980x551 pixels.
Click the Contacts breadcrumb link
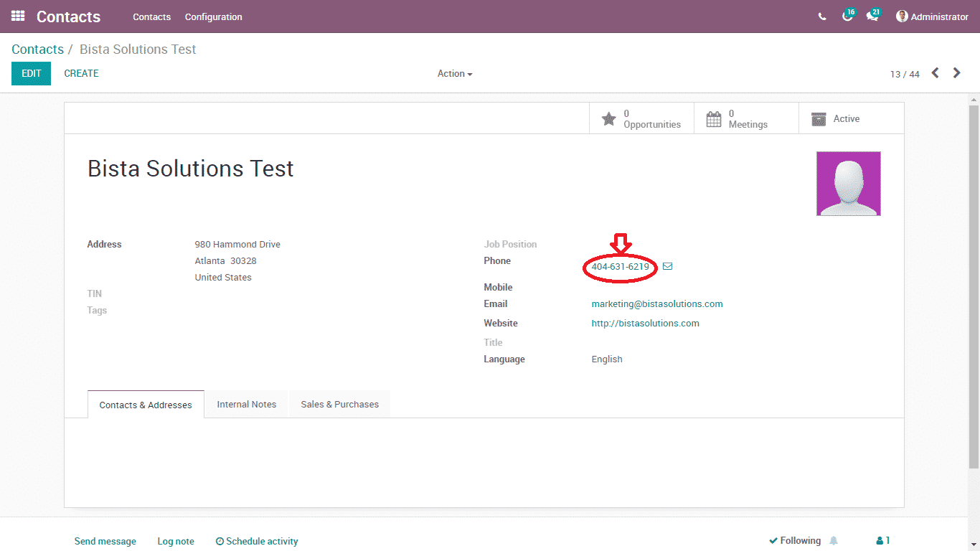coord(37,50)
